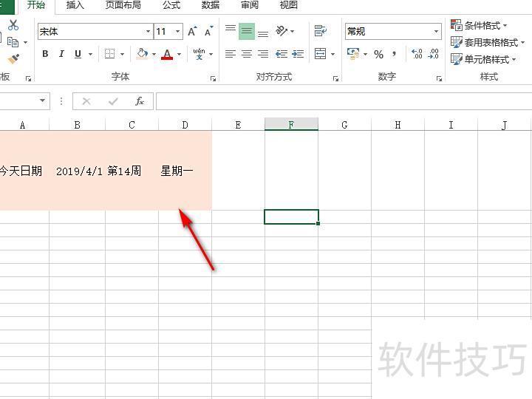Toggle wrap text
Viewport: 532px width, 399px height.
click(x=320, y=31)
